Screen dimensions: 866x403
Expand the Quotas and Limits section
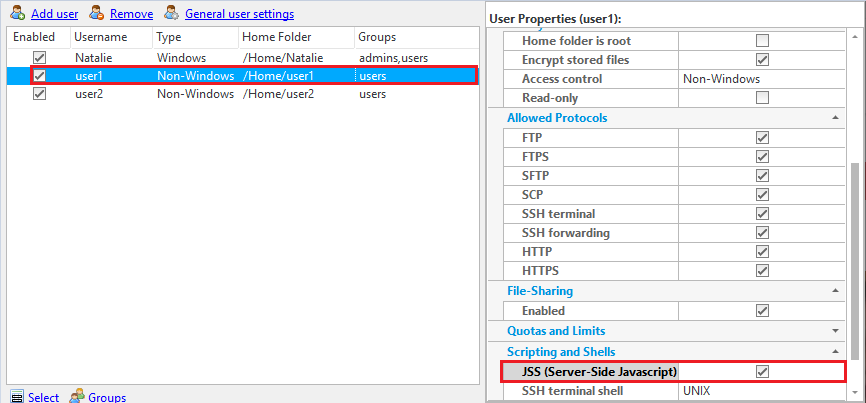tap(834, 330)
